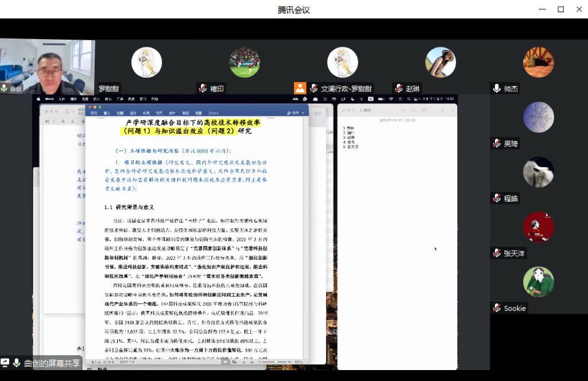Maximize the 腾讯会议 window
The height and width of the screenshot is (381, 588).
[x=561, y=9]
